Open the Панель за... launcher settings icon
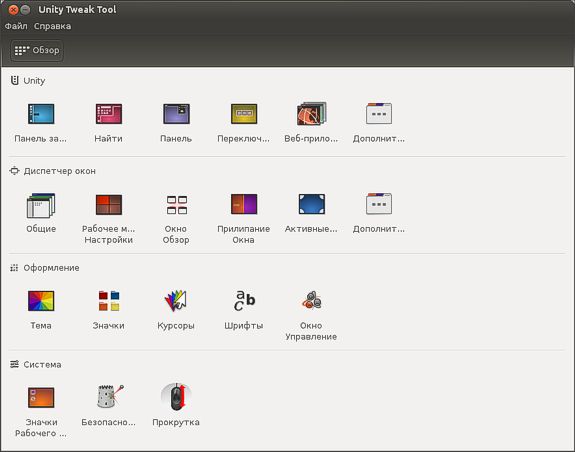This screenshot has width=575, height=452. click(41, 114)
